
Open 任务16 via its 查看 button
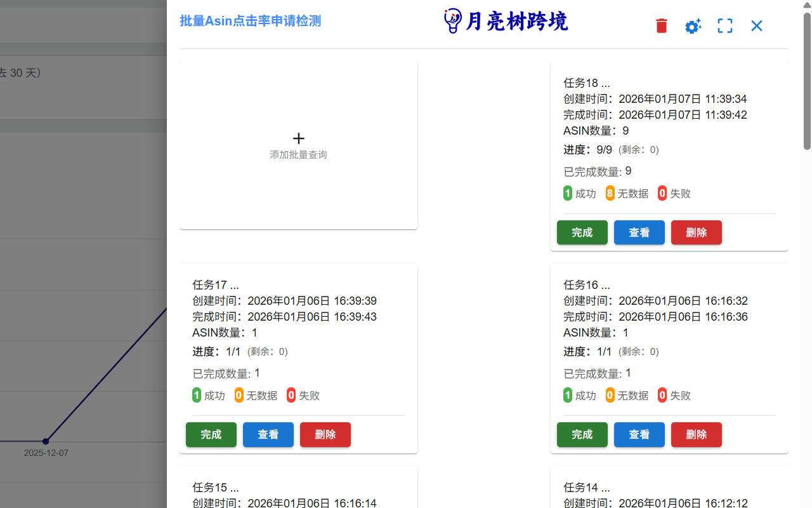[639, 434]
